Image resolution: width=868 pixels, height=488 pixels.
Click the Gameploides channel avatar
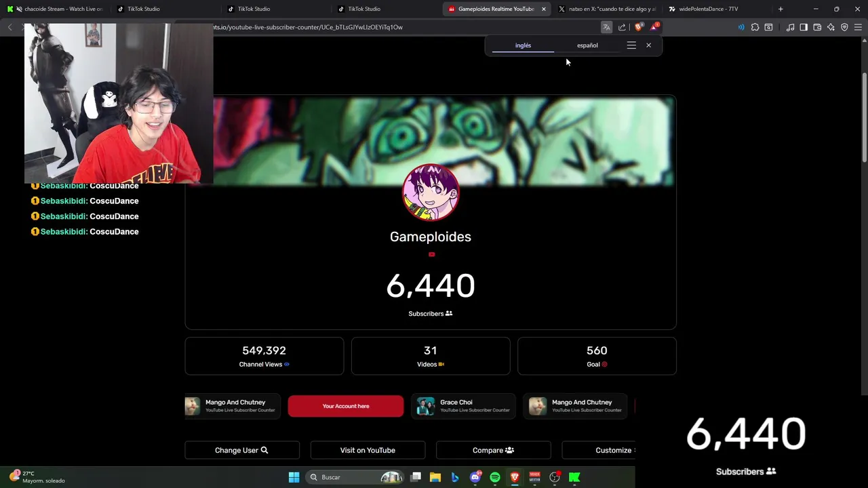(x=431, y=192)
